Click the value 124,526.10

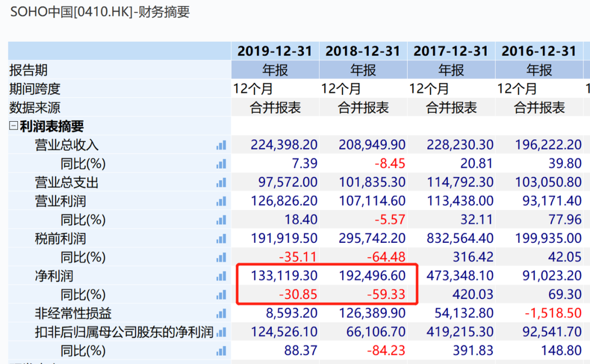[284, 332]
